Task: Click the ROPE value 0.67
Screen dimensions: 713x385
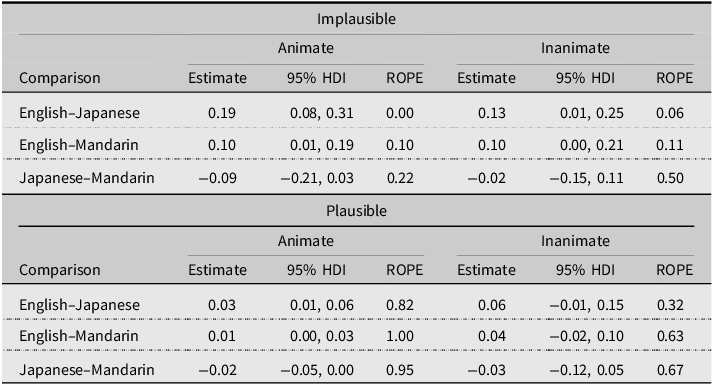Action: pos(670,370)
